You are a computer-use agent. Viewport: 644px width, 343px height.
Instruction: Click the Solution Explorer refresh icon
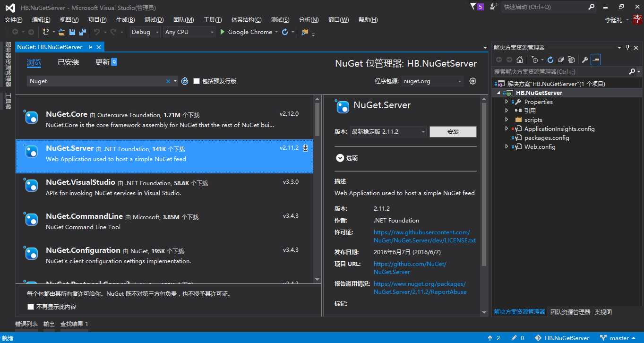click(550, 60)
